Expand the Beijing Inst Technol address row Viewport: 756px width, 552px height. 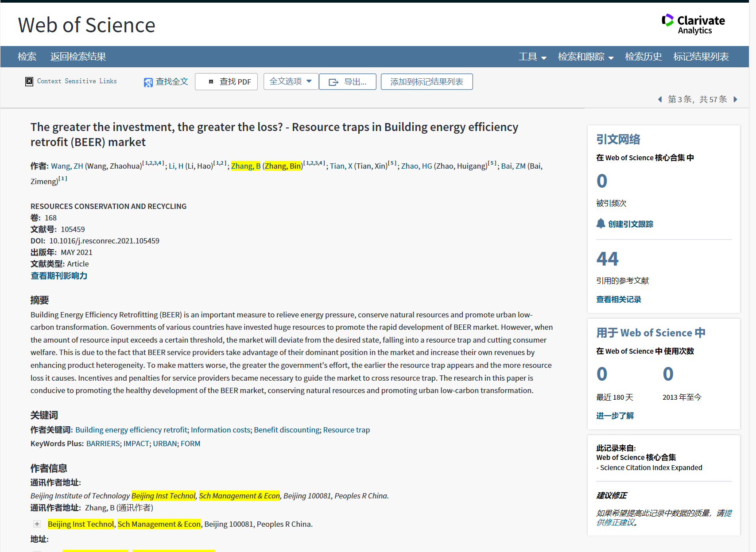pyautogui.click(x=37, y=524)
